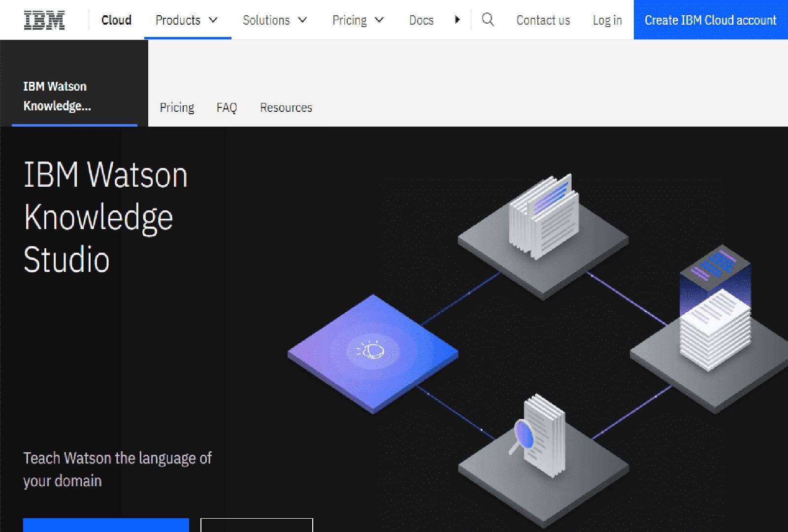Image resolution: width=788 pixels, height=532 pixels.
Task: Open the Pricing dropdown in the top navigation
Action: pos(358,20)
